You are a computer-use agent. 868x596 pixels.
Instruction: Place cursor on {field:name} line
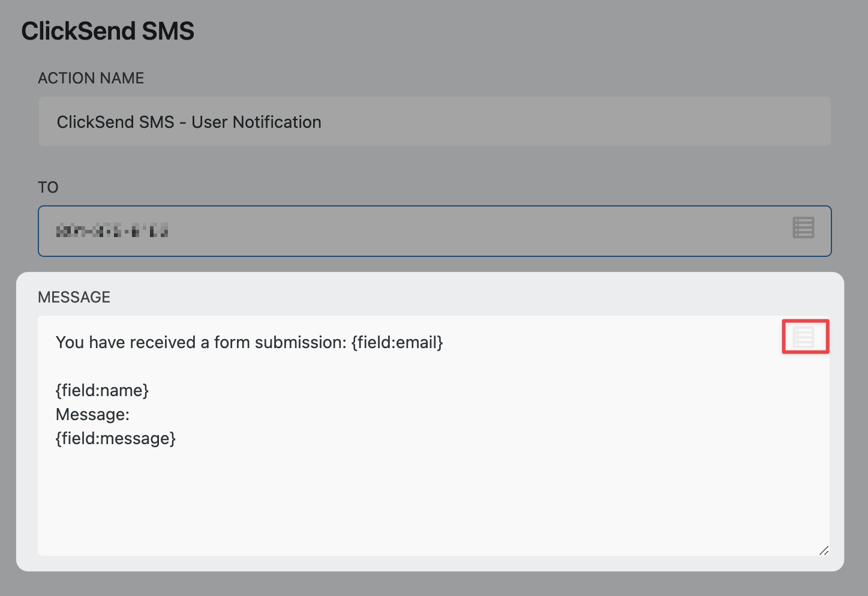(x=102, y=391)
